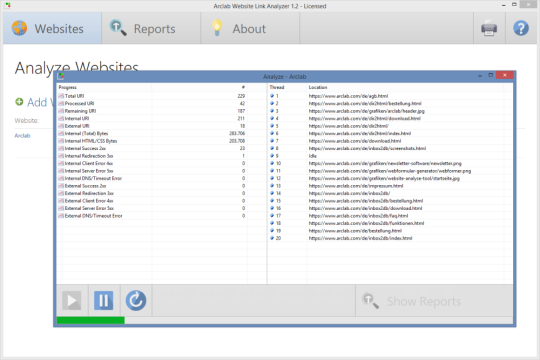Click thread 8 screenshots.html location

[x=367, y=148]
